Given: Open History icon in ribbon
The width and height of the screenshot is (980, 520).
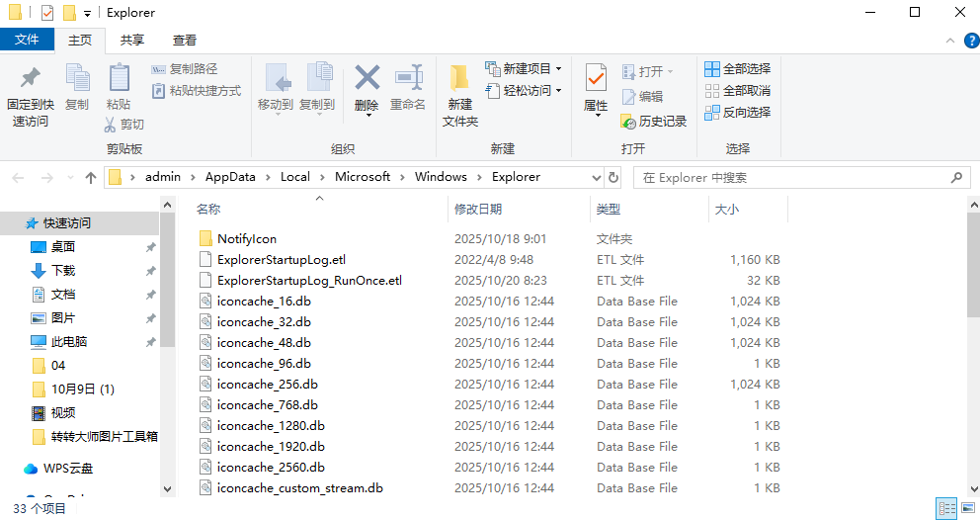Looking at the screenshot, I should pyautogui.click(x=653, y=121).
